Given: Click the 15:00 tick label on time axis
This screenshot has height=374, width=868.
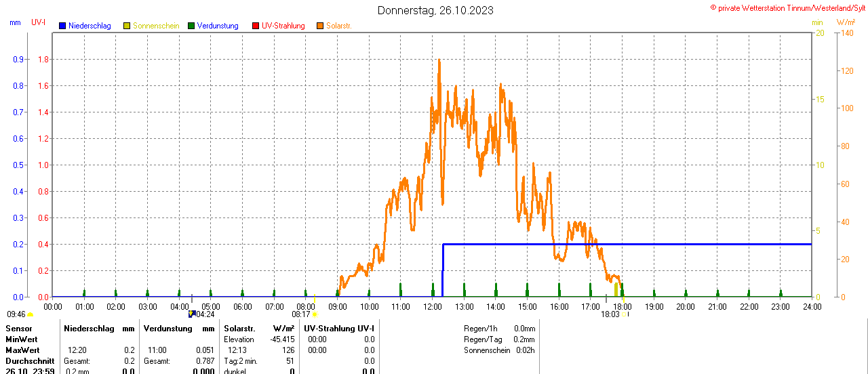Looking at the screenshot, I should click(x=527, y=306).
